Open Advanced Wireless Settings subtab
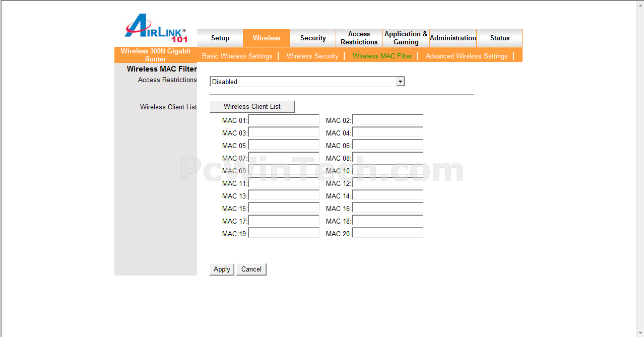 [x=467, y=56]
